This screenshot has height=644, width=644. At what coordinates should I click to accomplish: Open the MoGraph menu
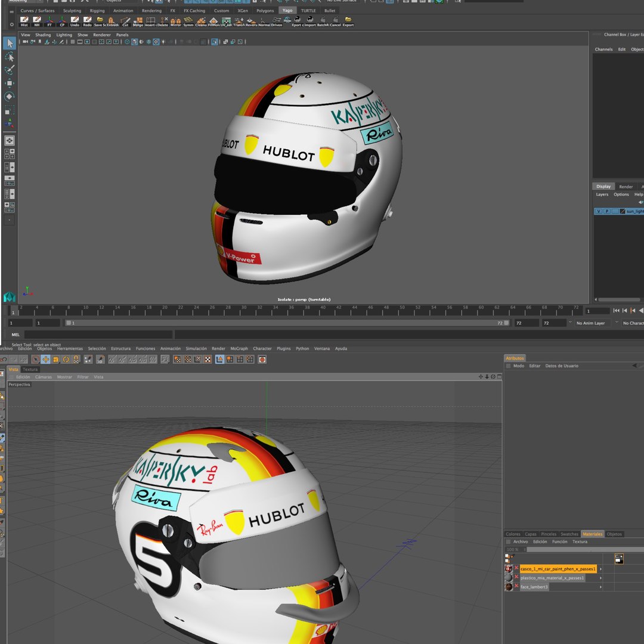tap(239, 348)
